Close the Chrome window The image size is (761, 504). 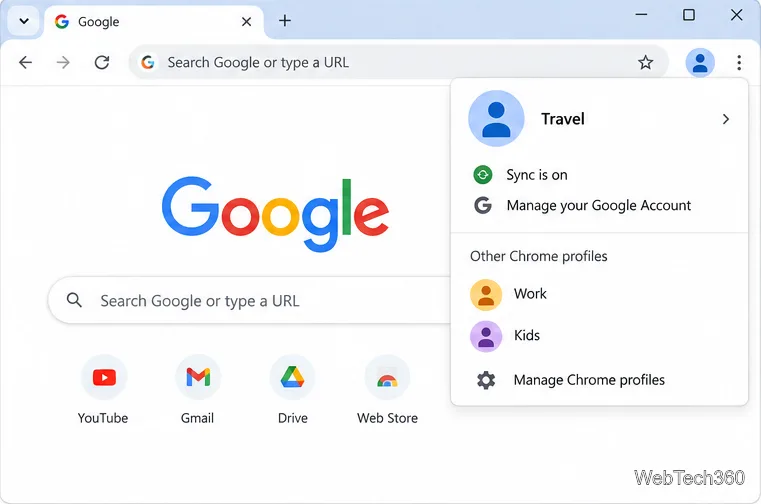(736, 15)
